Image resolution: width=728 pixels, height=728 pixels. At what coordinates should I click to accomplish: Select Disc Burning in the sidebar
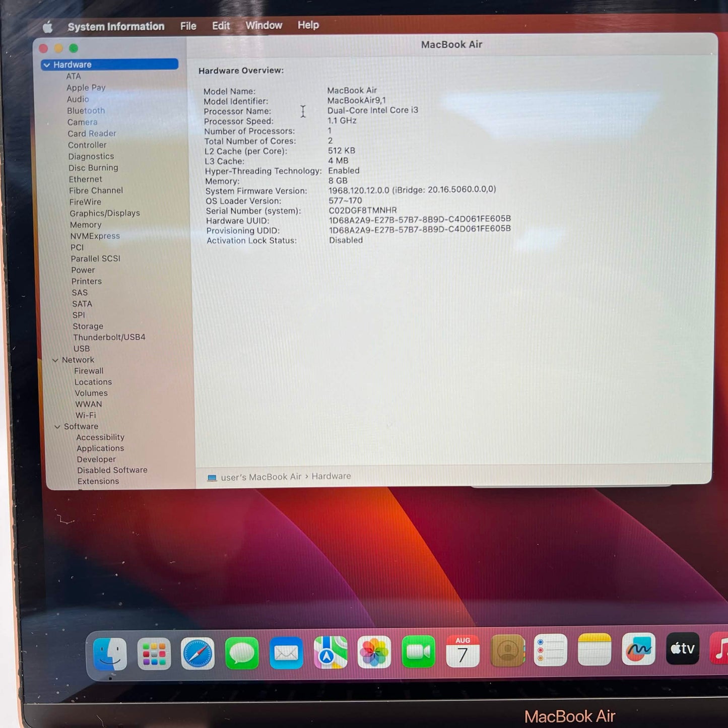(x=93, y=168)
